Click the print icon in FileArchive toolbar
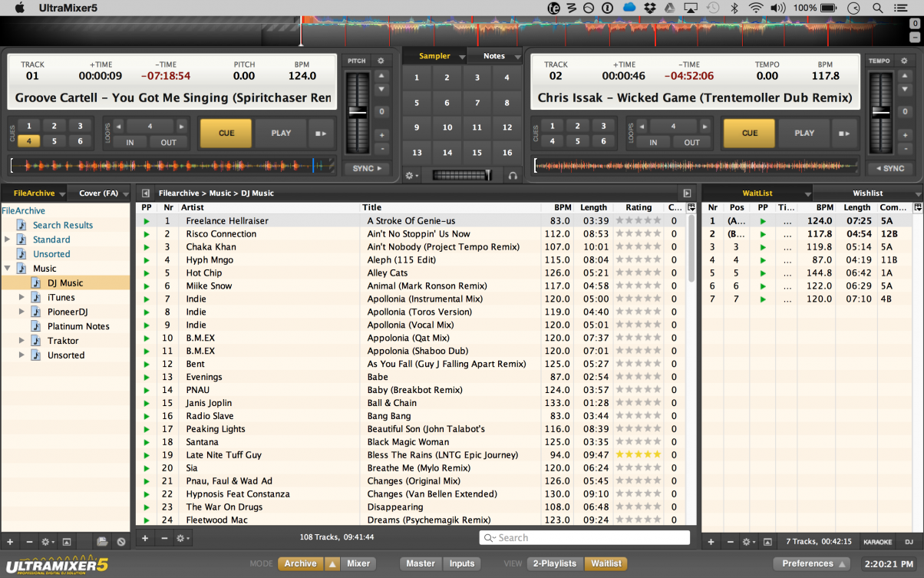 [x=102, y=542]
